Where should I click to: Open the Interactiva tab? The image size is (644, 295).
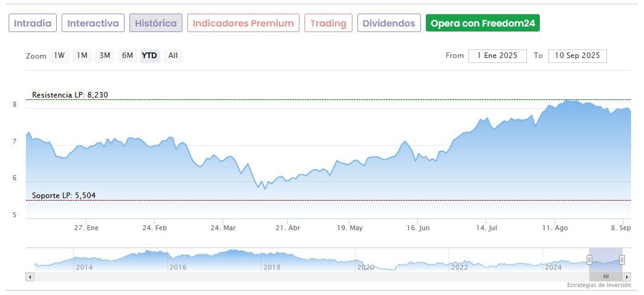[x=92, y=23]
